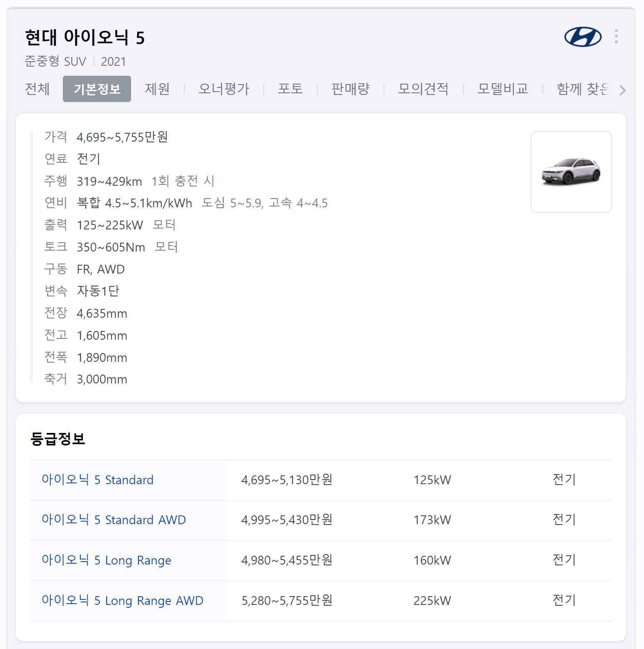This screenshot has width=644, height=649.
Task: Click the 160kW output cell
Action: point(432,560)
